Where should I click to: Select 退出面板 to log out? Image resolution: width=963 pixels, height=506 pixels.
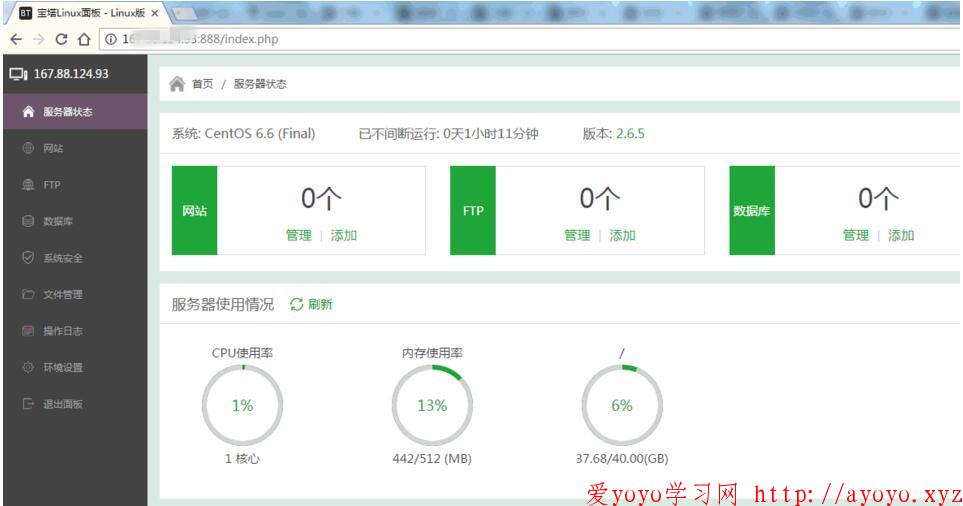point(75,404)
